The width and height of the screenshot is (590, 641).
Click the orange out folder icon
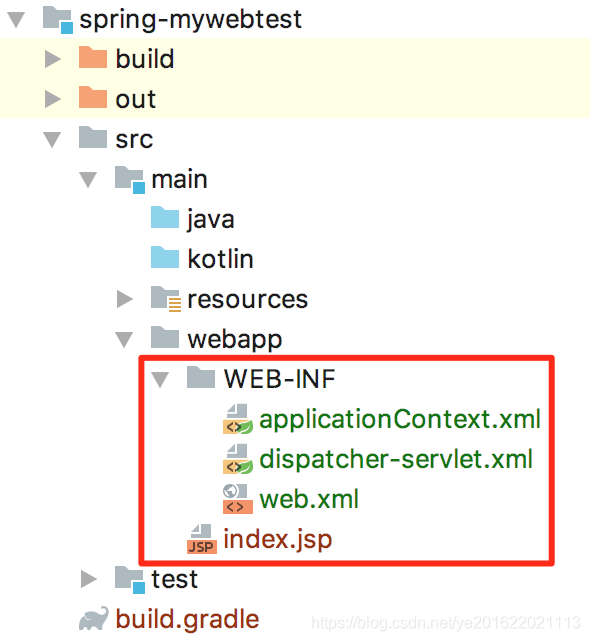click(93, 97)
